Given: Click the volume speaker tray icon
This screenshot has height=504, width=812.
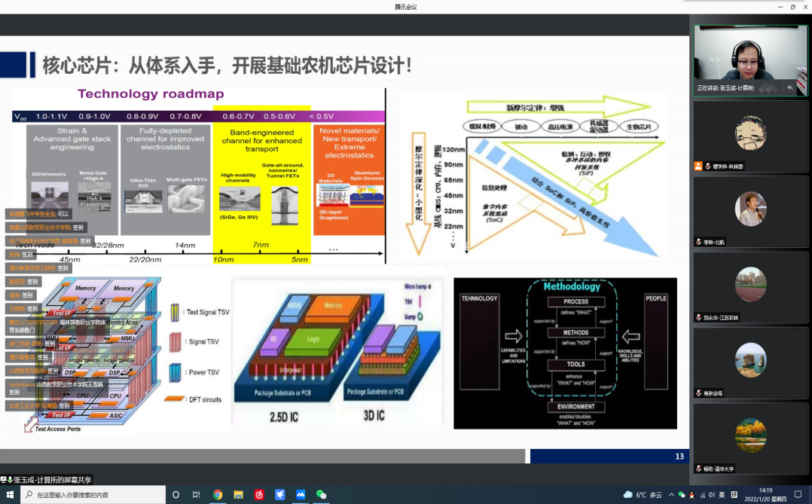Looking at the screenshot, I should pyautogui.click(x=713, y=495).
